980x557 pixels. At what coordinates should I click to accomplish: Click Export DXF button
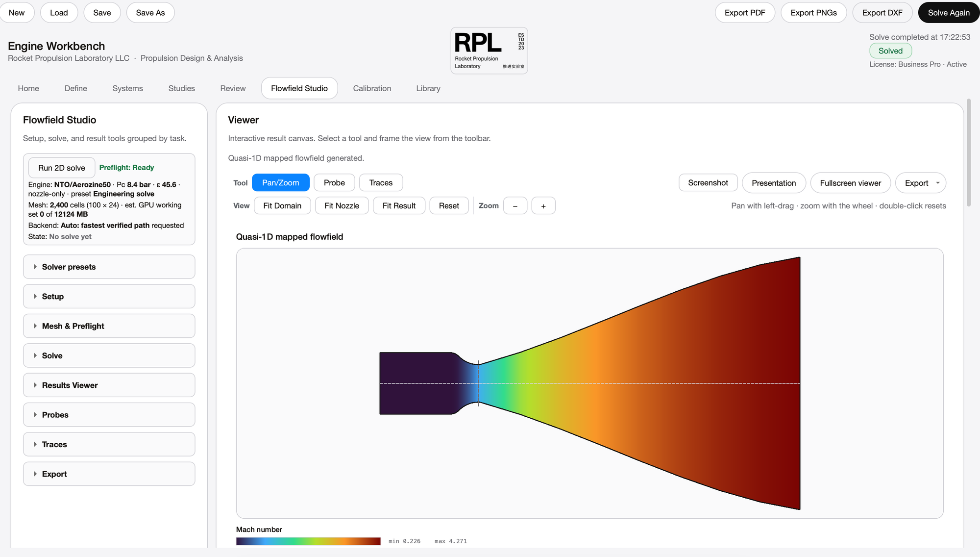[x=882, y=13]
